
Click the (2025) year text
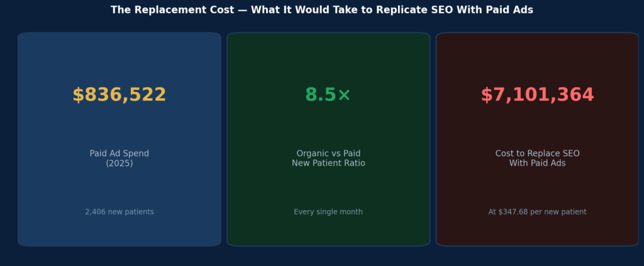[x=119, y=163]
